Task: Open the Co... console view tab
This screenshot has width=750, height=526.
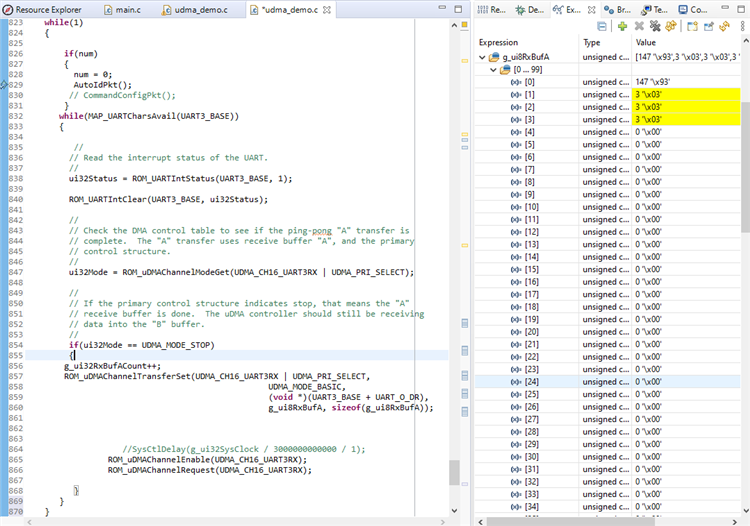Action: pos(693,10)
